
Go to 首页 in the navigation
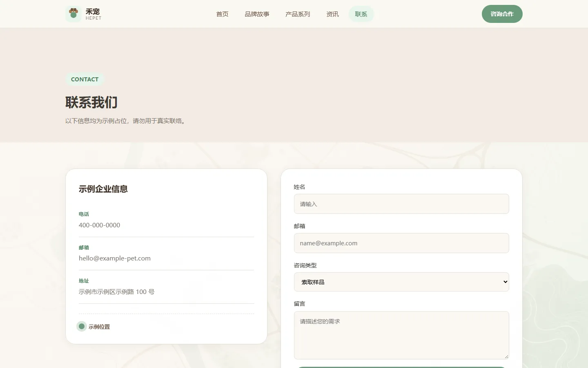(222, 14)
